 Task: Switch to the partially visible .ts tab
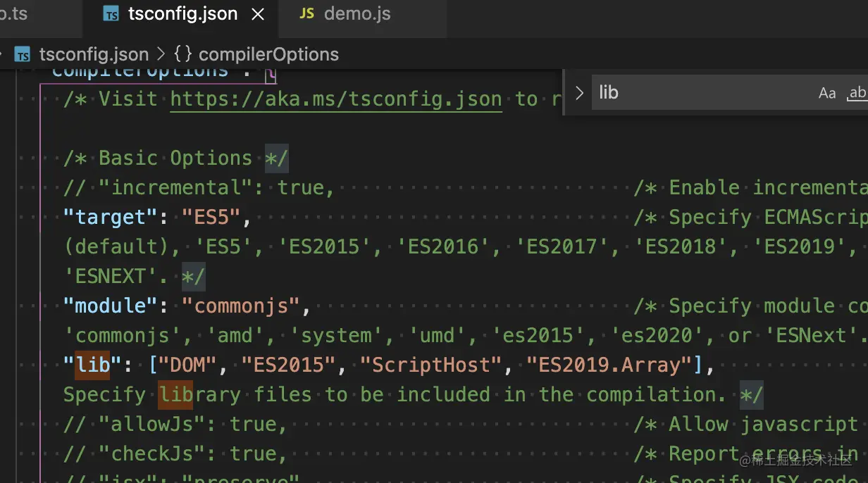tap(14, 14)
